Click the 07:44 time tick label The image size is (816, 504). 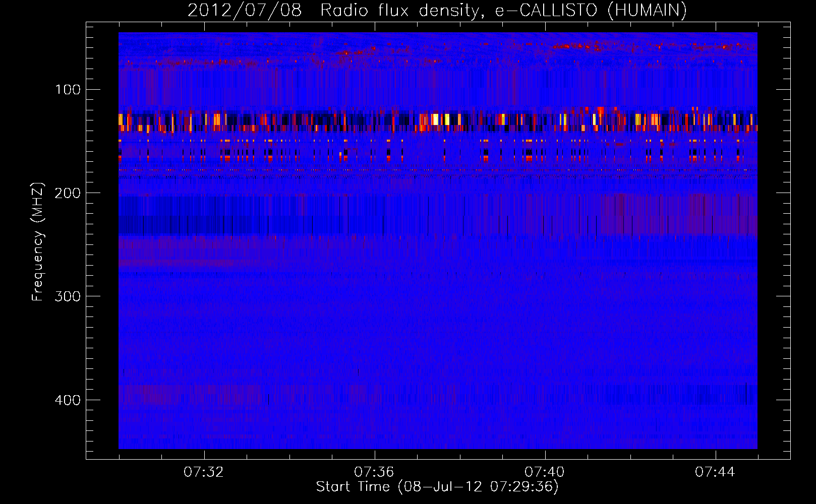(x=715, y=472)
